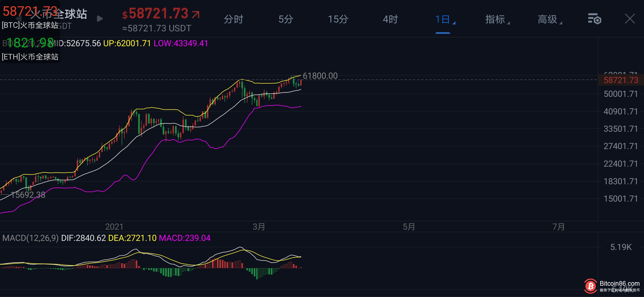Select the 4时 interval tab
This screenshot has width=644, height=297.
pyautogui.click(x=390, y=20)
